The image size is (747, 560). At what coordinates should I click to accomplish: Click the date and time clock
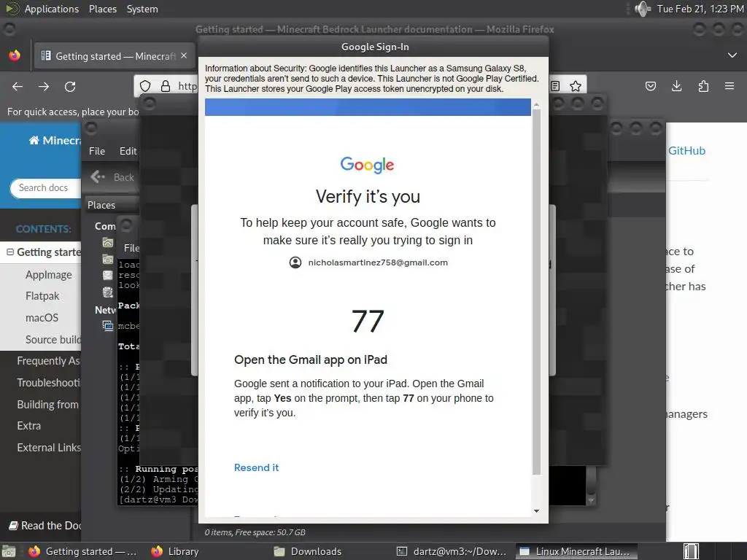coord(700,9)
